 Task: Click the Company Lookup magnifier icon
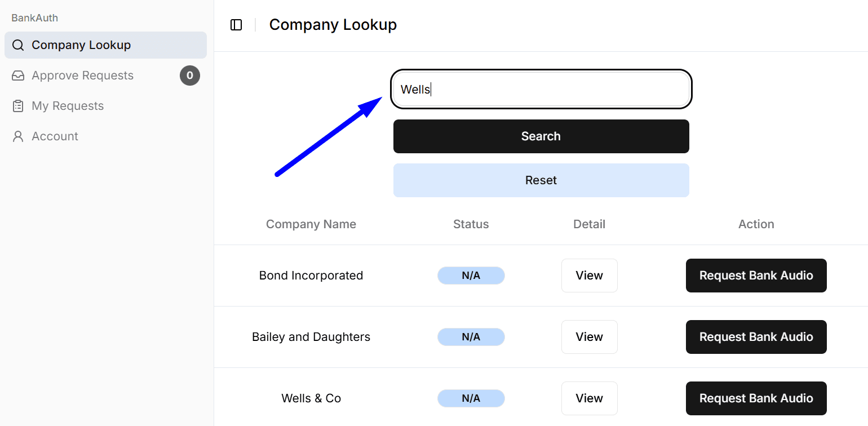tap(18, 45)
